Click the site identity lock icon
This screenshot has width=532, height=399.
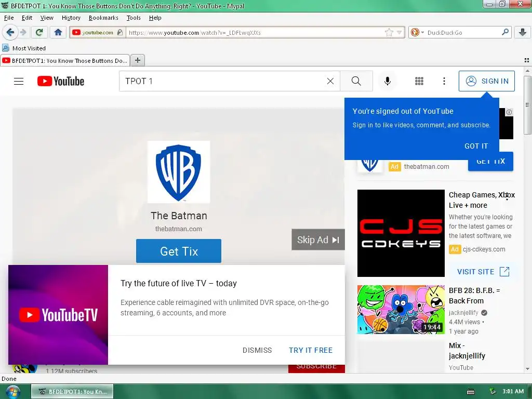120,32
